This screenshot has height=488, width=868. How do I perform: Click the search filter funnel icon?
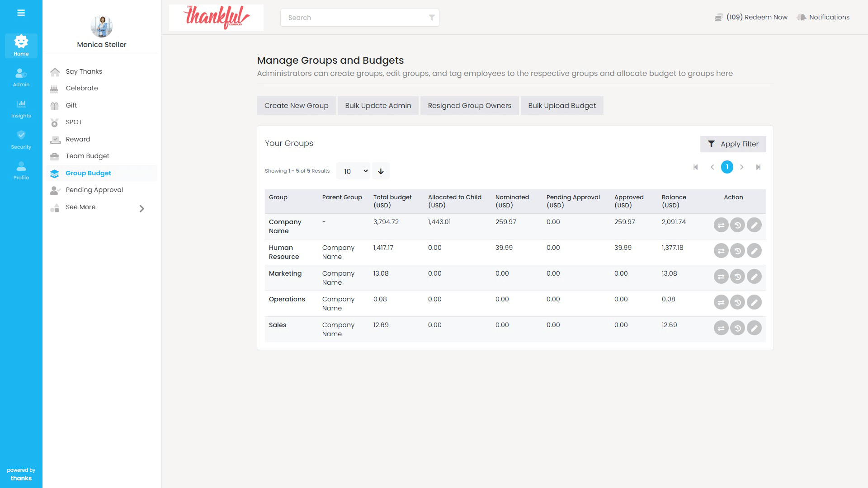(432, 18)
